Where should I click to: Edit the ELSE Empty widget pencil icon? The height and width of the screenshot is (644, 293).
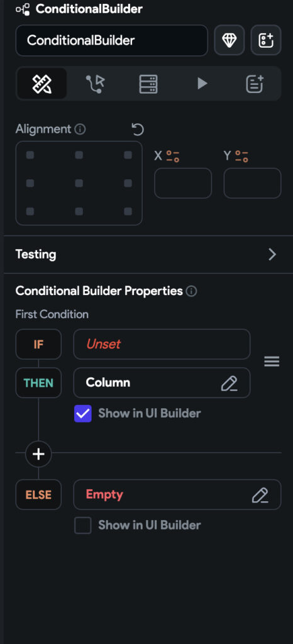click(260, 495)
